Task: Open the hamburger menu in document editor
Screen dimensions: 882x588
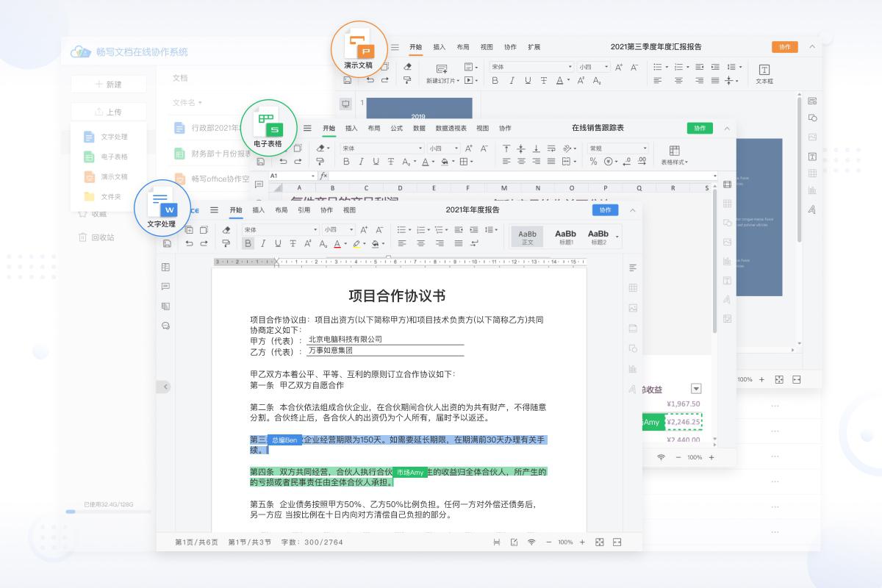Action: (214, 209)
